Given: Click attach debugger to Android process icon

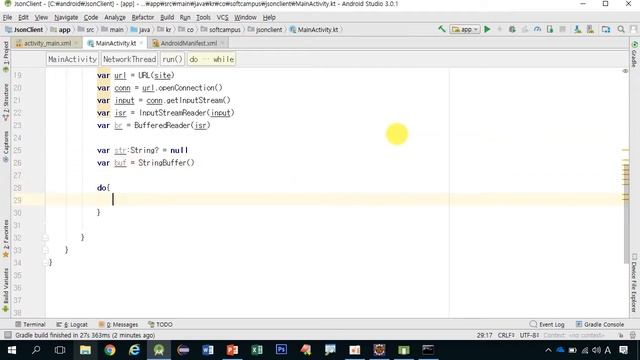Looking at the screenshot, I should point(550,29).
